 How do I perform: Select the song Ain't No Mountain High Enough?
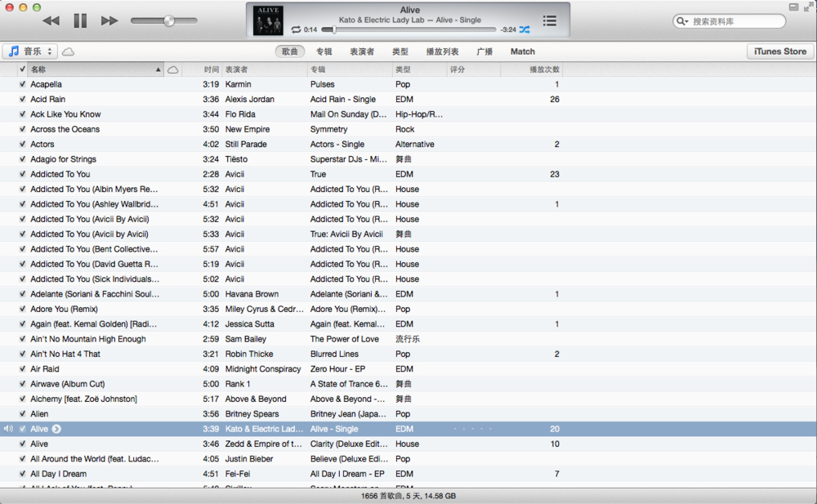(x=88, y=339)
